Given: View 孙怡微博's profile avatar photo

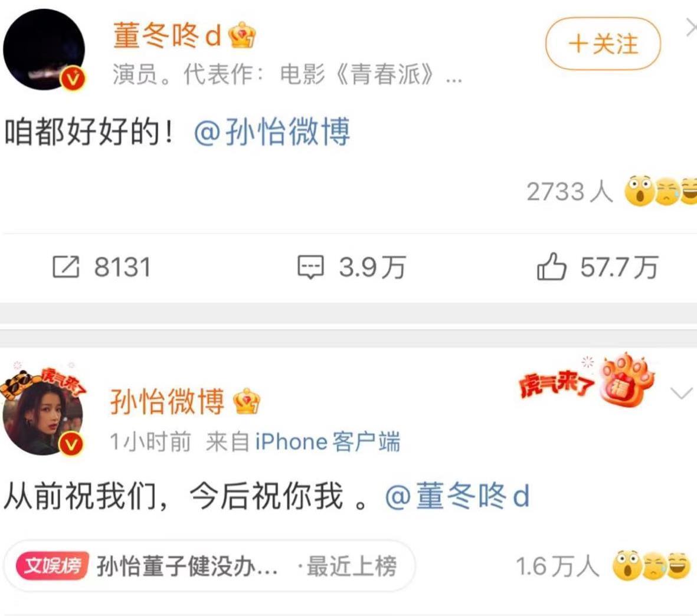Looking at the screenshot, I should pyautogui.click(x=42, y=415).
